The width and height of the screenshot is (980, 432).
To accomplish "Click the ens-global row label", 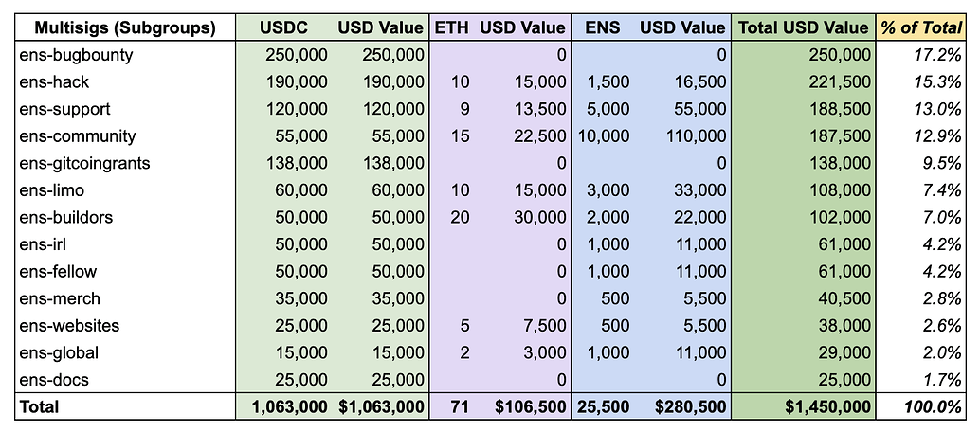I will click(59, 352).
